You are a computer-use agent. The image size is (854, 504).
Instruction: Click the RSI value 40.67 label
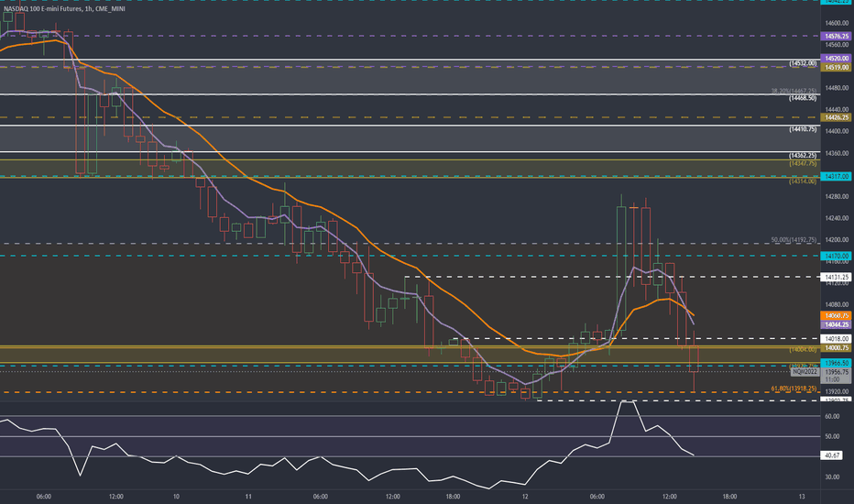[833, 455]
